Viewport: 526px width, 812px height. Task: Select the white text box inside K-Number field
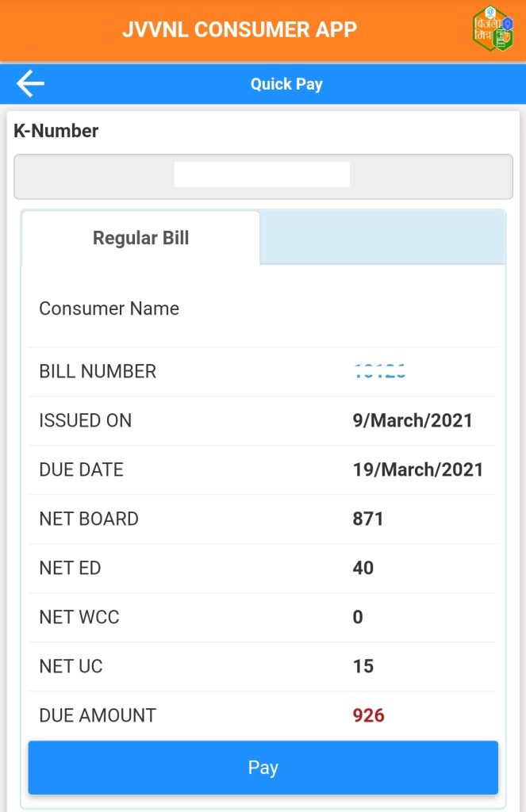click(263, 173)
